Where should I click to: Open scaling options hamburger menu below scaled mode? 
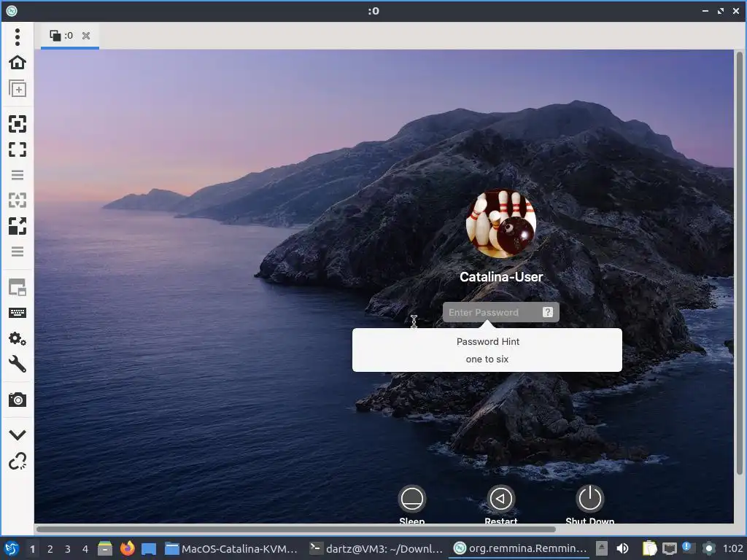pyautogui.click(x=18, y=252)
